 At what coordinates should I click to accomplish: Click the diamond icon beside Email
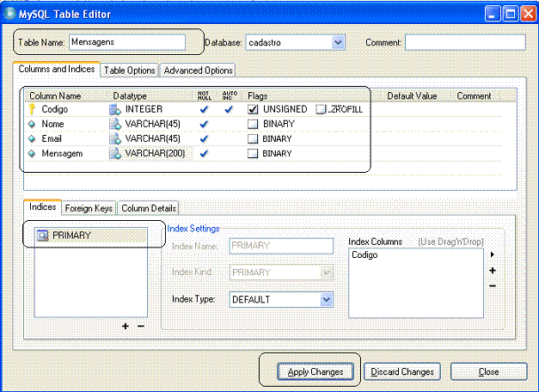[32, 138]
